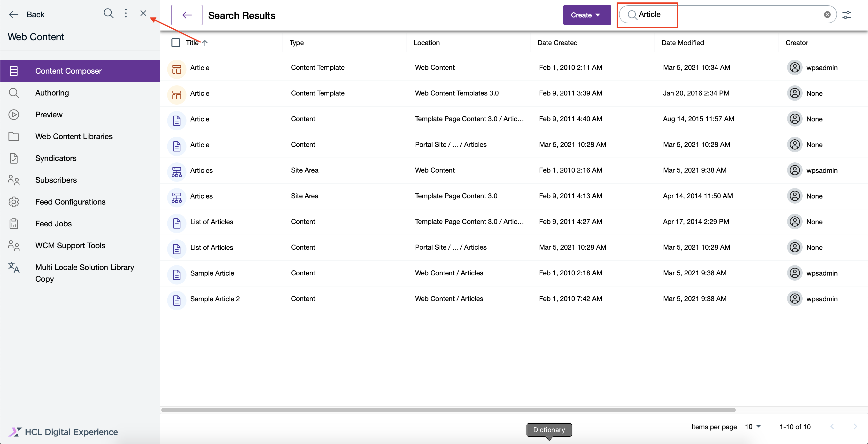868x444 pixels.
Task: Open Feed Configurations settings
Action: (70, 202)
